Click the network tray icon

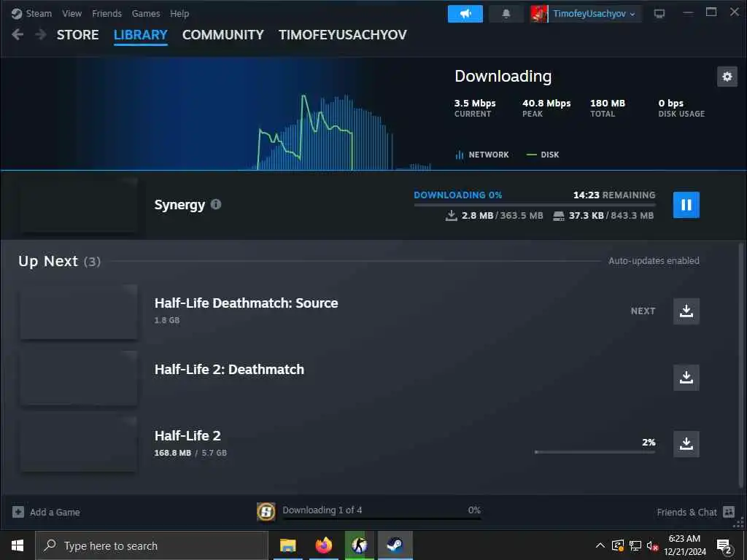tap(635, 545)
